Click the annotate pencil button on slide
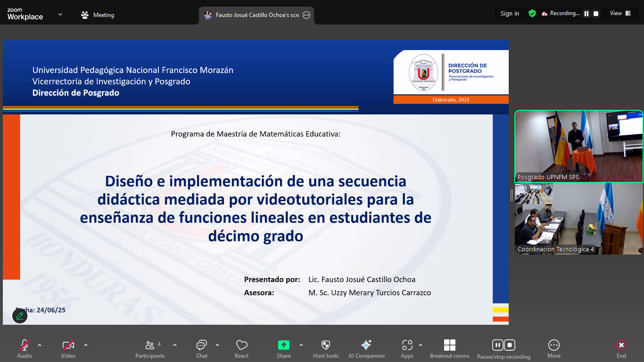644x362 pixels. [x=20, y=316]
